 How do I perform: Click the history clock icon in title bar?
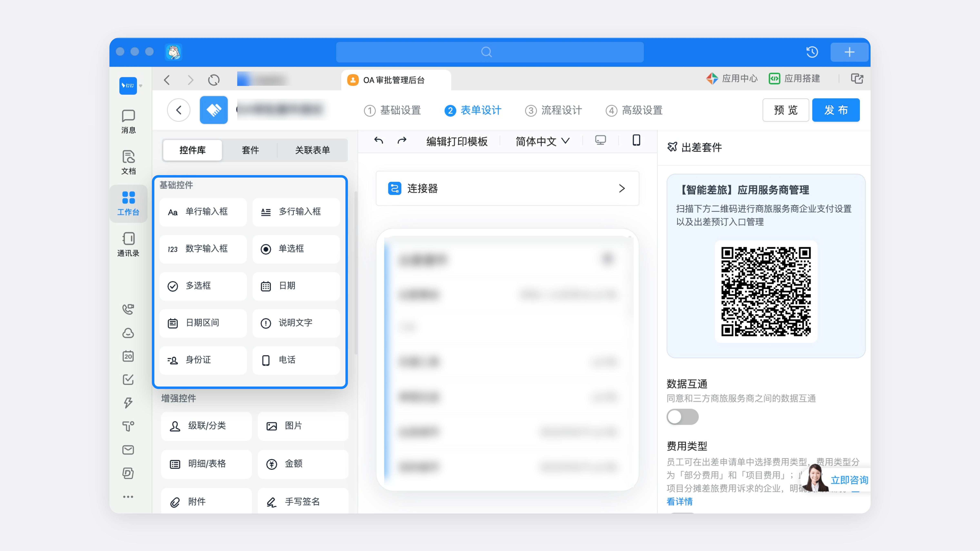pyautogui.click(x=812, y=52)
